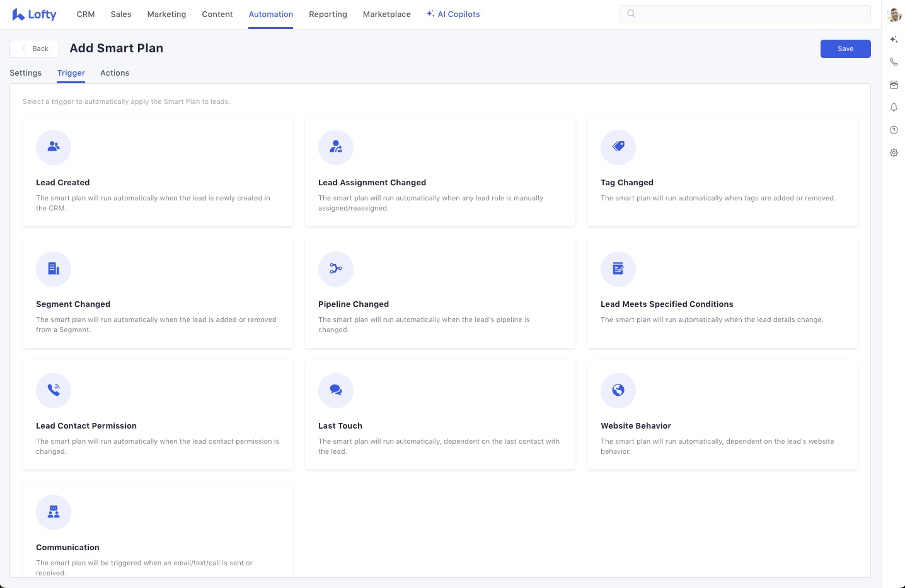Go back using the Back button
The height and width of the screenshot is (588, 905).
coord(35,49)
